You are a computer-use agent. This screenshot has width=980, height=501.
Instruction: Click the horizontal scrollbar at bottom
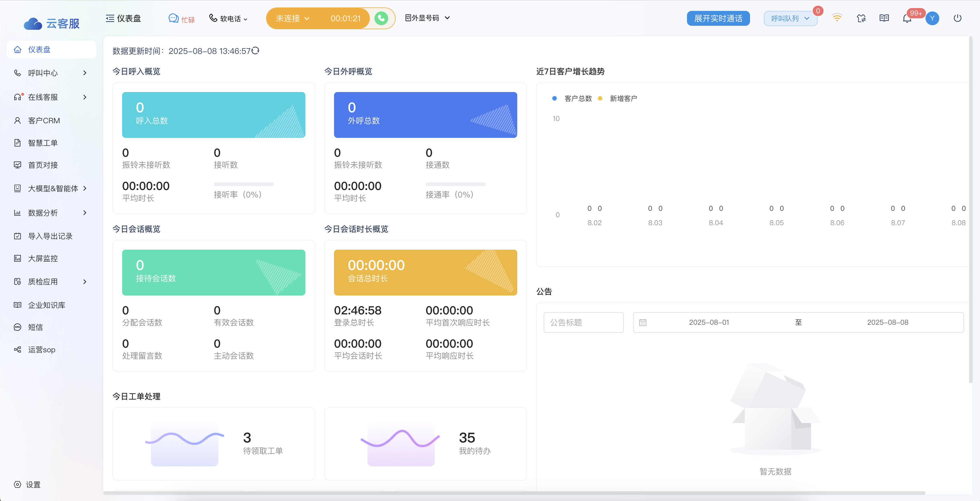[x=514, y=493]
